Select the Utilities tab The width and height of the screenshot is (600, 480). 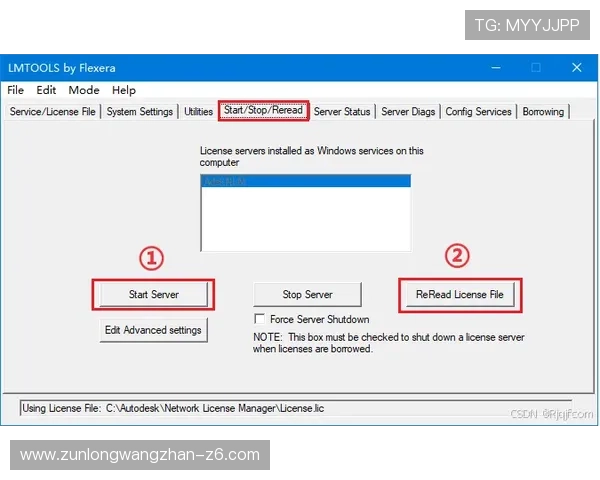198,112
